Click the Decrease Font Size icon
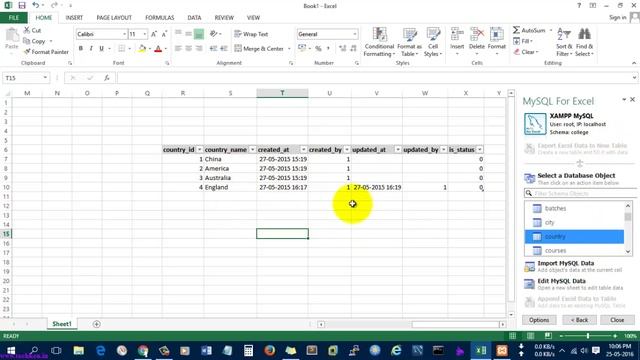Screen dimensions: 640x360 coord(164,34)
